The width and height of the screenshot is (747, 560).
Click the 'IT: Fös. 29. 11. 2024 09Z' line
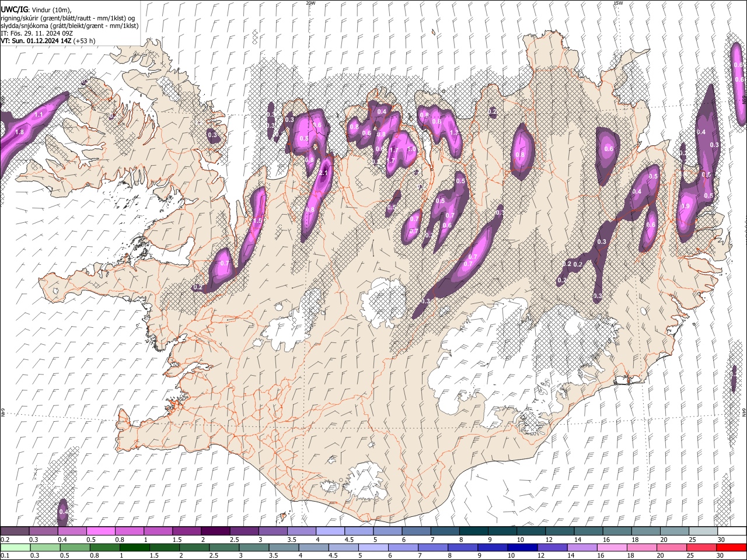[x=37, y=33]
